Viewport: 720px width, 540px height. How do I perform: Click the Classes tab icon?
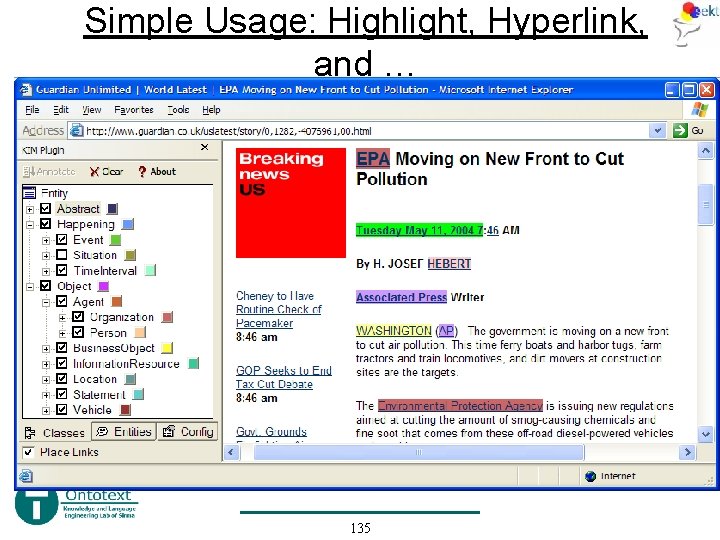[x=30, y=433]
